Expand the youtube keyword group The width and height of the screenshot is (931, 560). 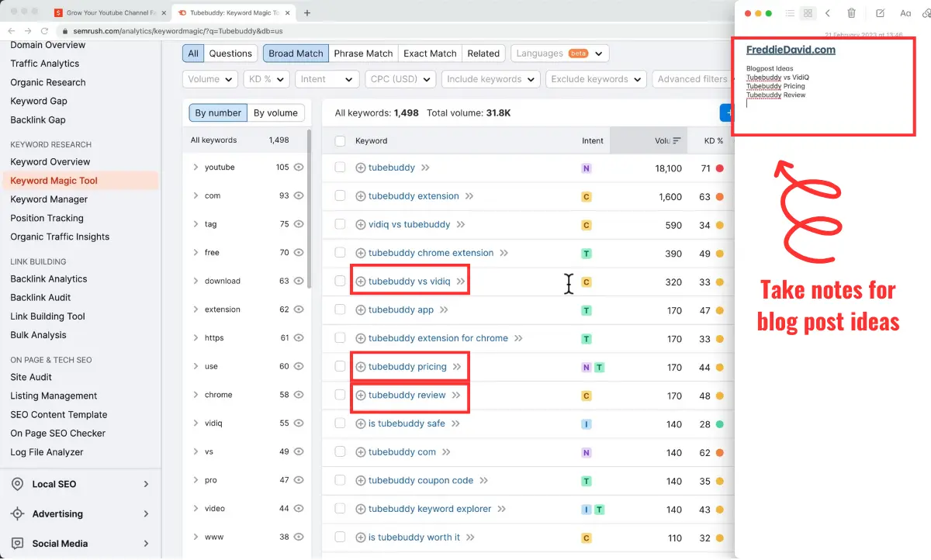point(195,167)
